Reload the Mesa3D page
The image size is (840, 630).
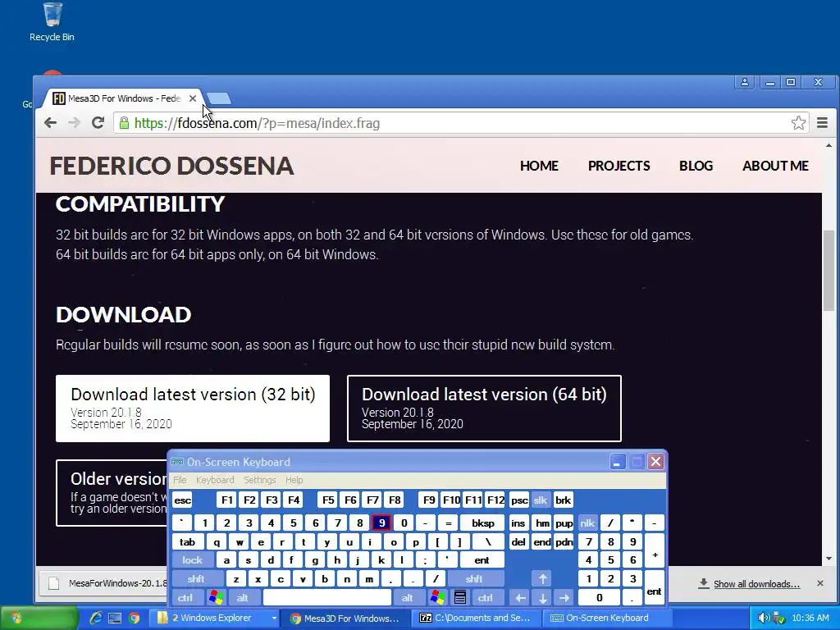pyautogui.click(x=98, y=123)
